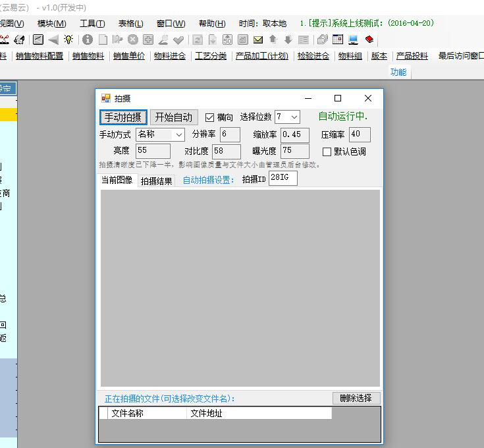Click the 开始自动 button
484x448 pixels.
[x=174, y=117]
